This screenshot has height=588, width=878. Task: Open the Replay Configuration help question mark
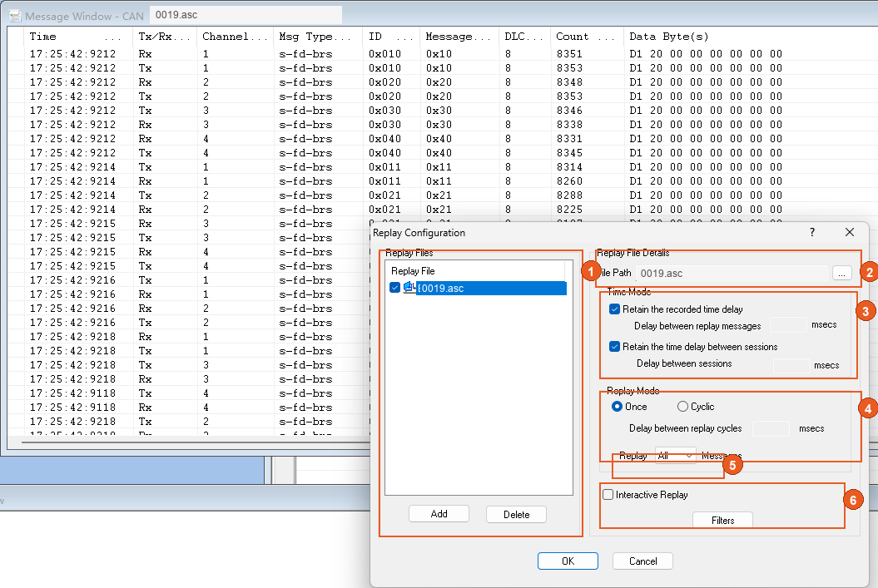(812, 232)
